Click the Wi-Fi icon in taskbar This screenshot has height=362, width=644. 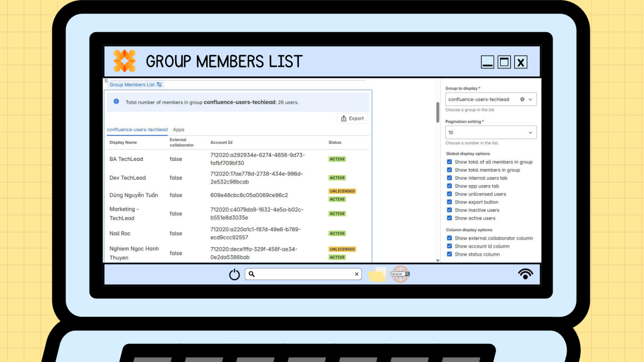pyautogui.click(x=526, y=274)
